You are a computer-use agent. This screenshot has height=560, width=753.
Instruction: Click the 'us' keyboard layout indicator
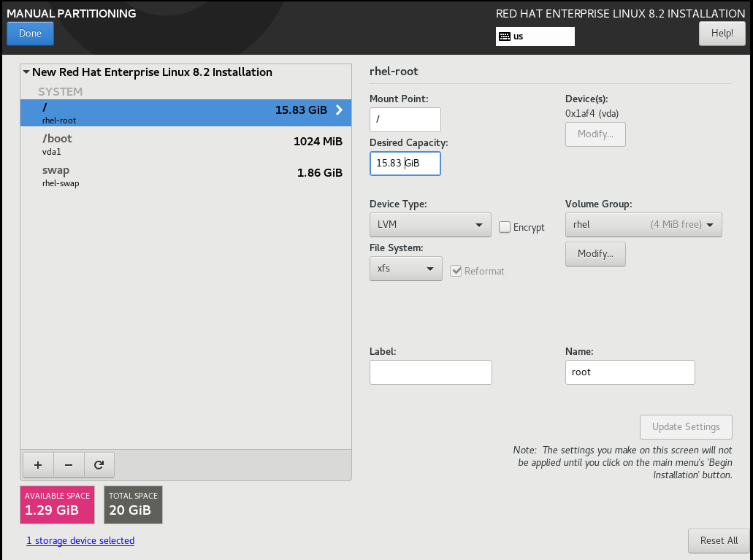[535, 37]
